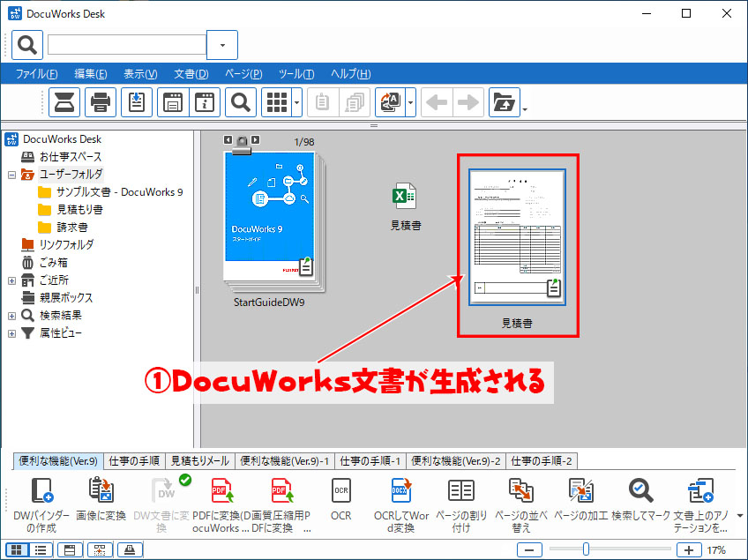Click the OCR convert toolbar icon

tap(390, 102)
